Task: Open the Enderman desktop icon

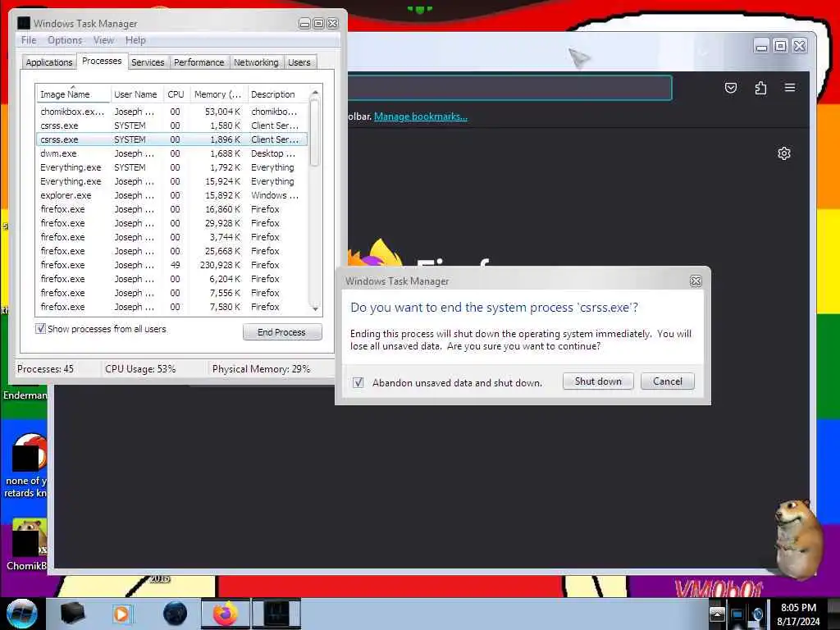Action: click(25, 395)
